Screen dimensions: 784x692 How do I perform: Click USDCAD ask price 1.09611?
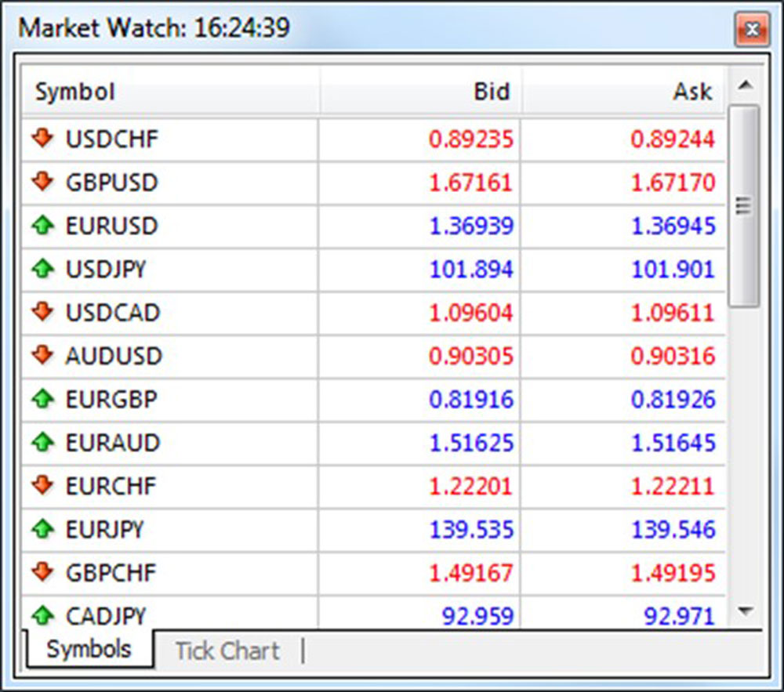[673, 313]
